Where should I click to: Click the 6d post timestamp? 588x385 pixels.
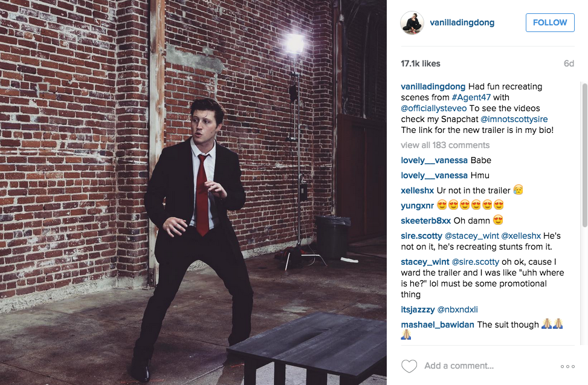click(569, 63)
